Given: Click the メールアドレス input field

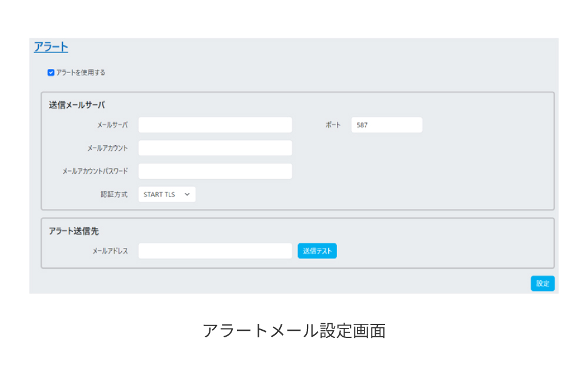Looking at the screenshot, I should pyautogui.click(x=215, y=251).
